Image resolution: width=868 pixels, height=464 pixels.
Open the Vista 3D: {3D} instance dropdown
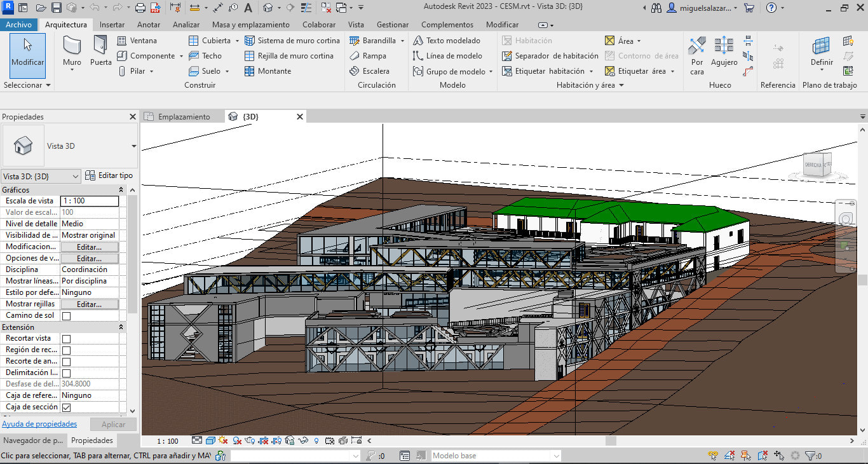coord(41,176)
